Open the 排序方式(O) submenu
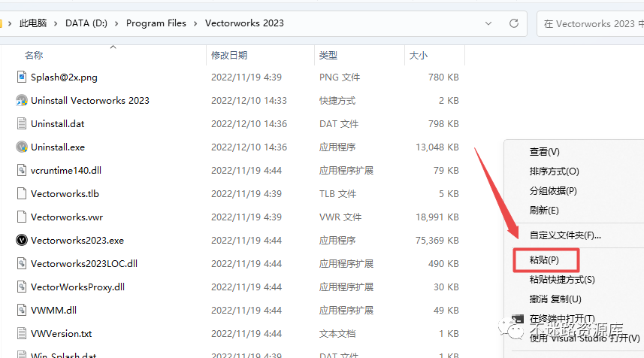This screenshot has width=644, height=358. [x=554, y=171]
